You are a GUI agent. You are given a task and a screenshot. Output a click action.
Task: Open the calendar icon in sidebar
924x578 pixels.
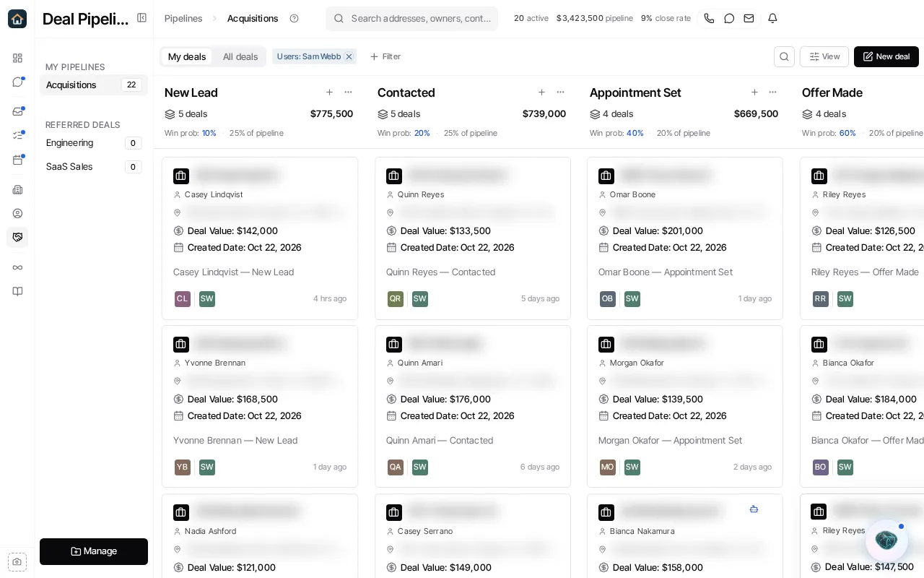17,160
